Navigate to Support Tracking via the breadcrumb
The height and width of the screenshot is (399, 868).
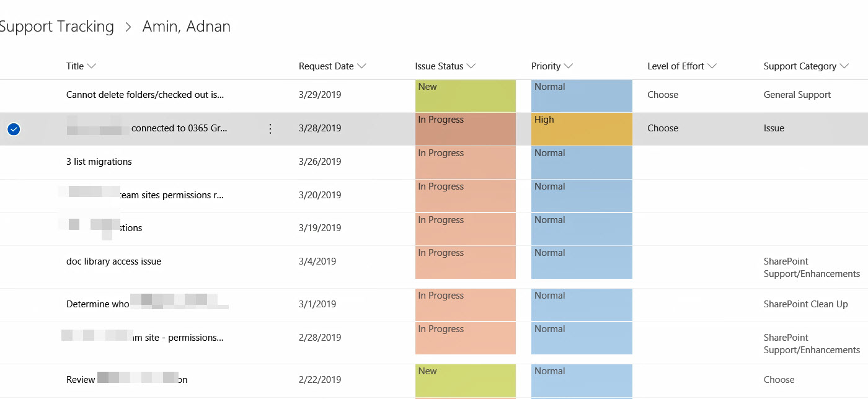click(x=57, y=26)
